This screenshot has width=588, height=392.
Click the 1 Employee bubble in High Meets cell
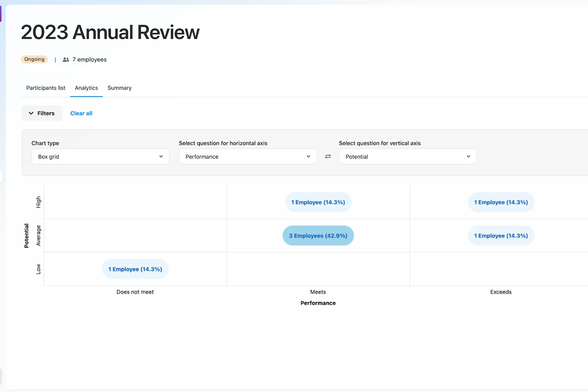318,202
